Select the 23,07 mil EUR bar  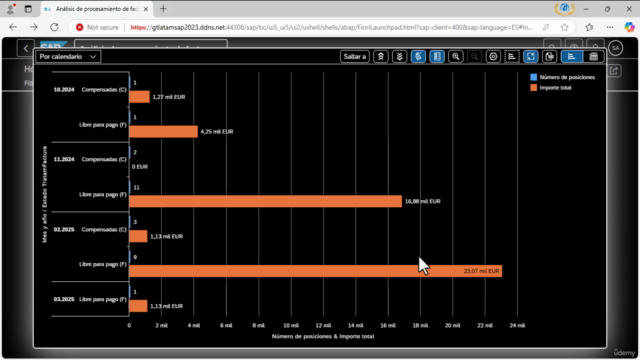pos(316,271)
